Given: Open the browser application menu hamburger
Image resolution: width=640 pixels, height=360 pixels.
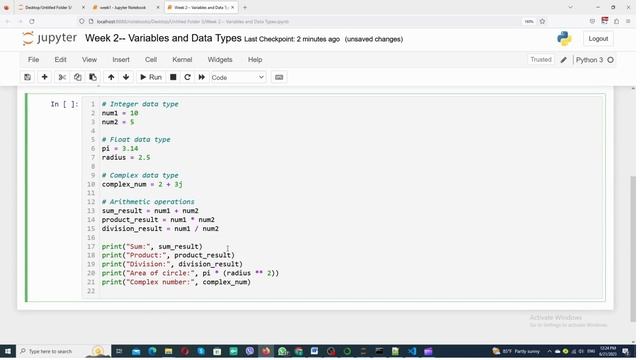Looking at the screenshot, I should (x=629, y=21).
